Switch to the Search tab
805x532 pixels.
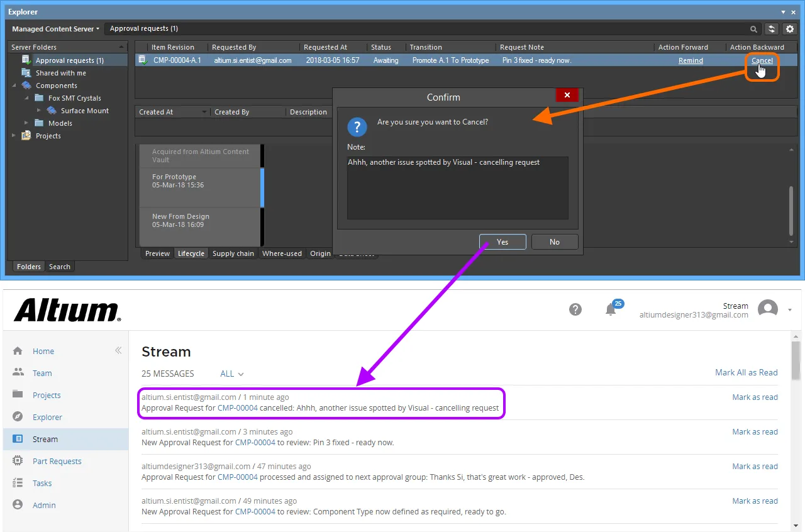(60, 267)
